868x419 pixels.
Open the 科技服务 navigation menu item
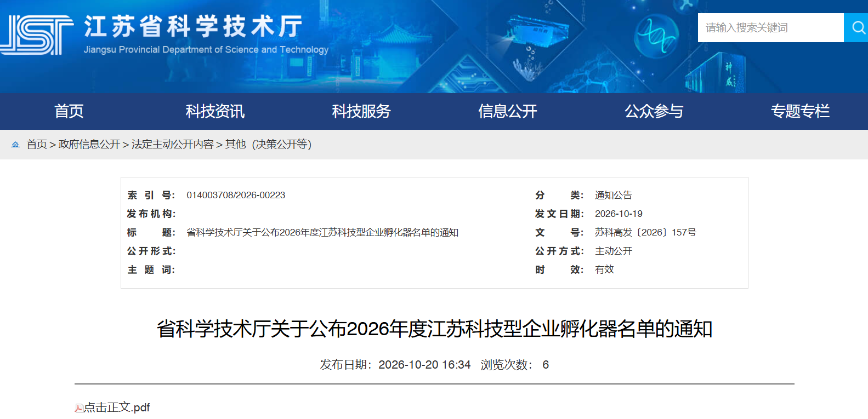click(x=361, y=111)
